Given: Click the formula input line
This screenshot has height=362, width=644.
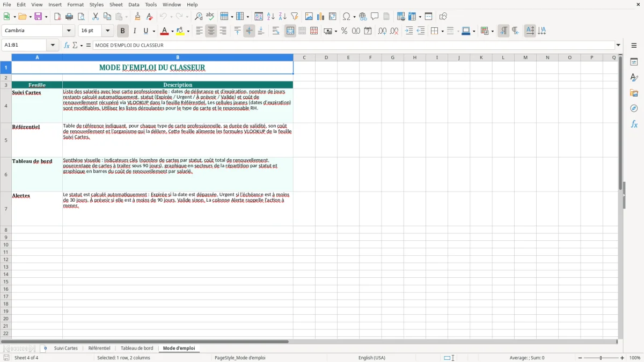Looking at the screenshot, I should pyautogui.click(x=354, y=46).
